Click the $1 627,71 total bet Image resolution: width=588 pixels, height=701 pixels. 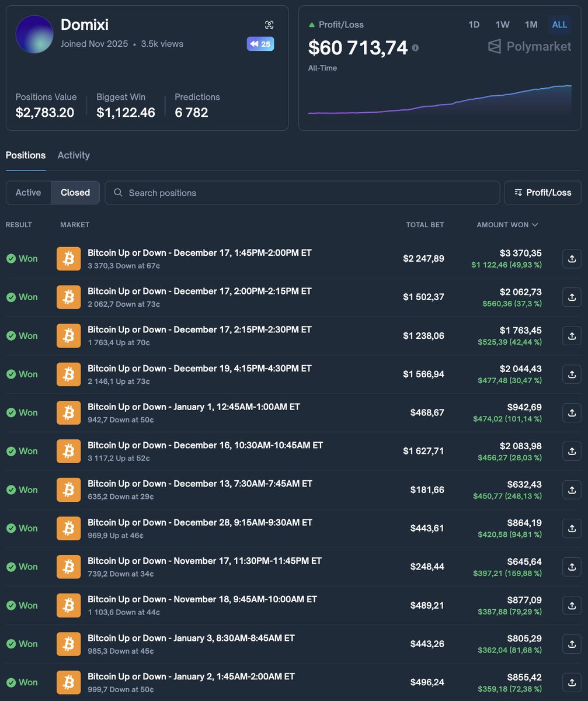[423, 452]
